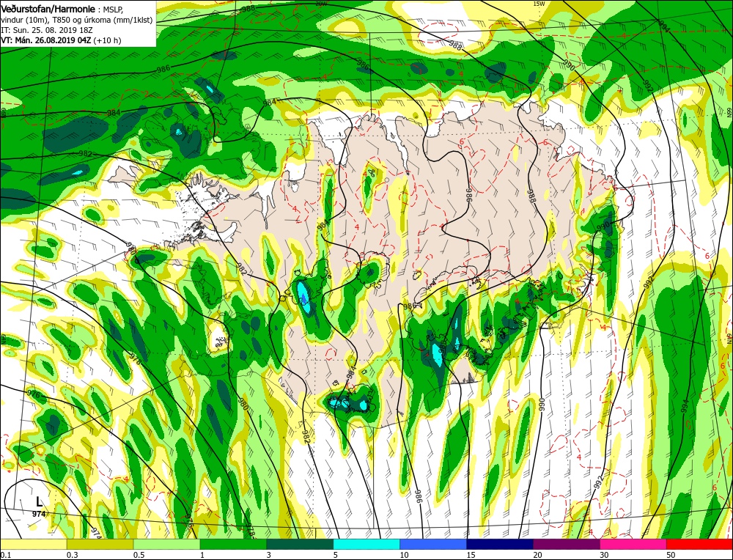Viewport: 733px width, 560px height.
Task: Click the "0.5" legend tick label
Action: coord(139,554)
